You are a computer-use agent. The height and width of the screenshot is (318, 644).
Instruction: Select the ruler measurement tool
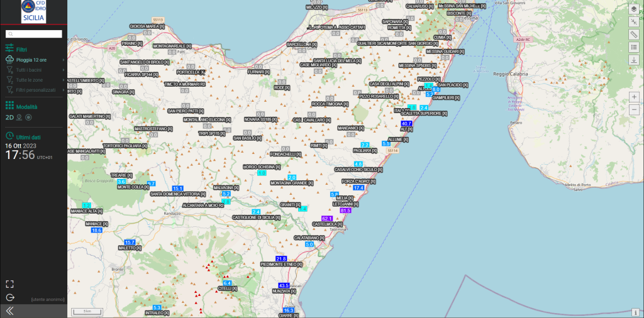[x=634, y=34]
